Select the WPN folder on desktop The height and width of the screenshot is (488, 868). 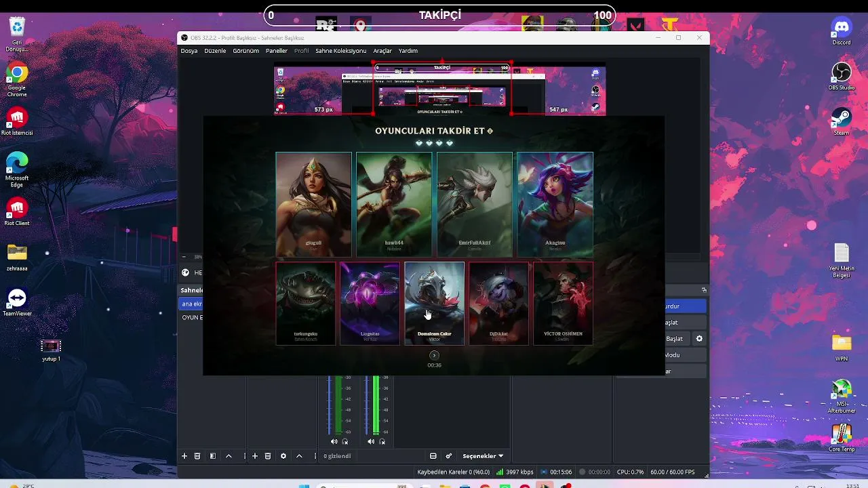click(842, 347)
